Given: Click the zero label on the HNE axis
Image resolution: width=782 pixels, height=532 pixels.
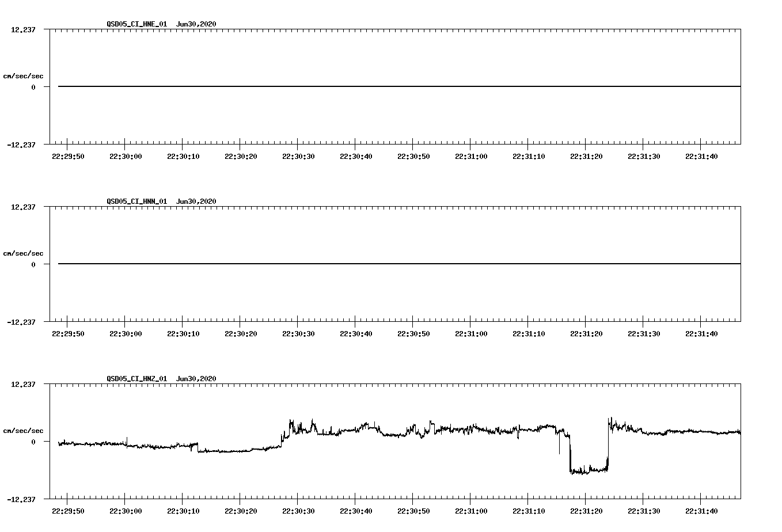Looking at the screenshot, I should pos(33,88).
